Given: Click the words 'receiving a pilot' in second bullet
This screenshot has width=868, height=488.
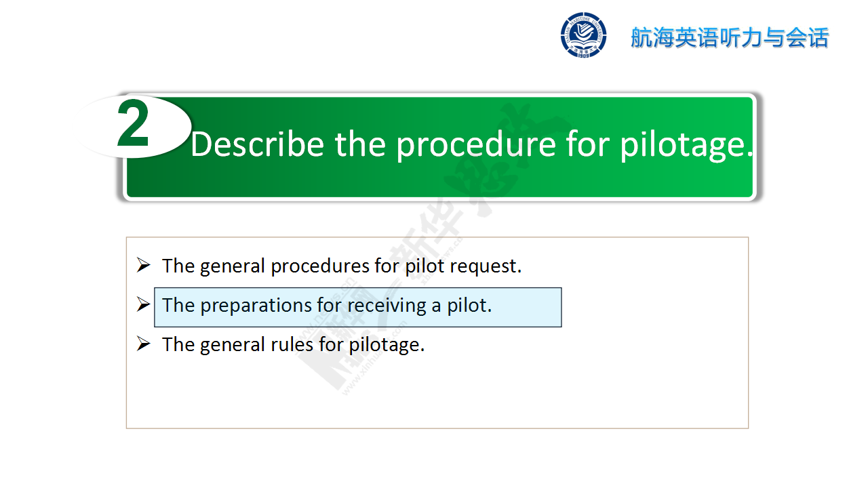Looking at the screenshot, I should pos(420,305).
